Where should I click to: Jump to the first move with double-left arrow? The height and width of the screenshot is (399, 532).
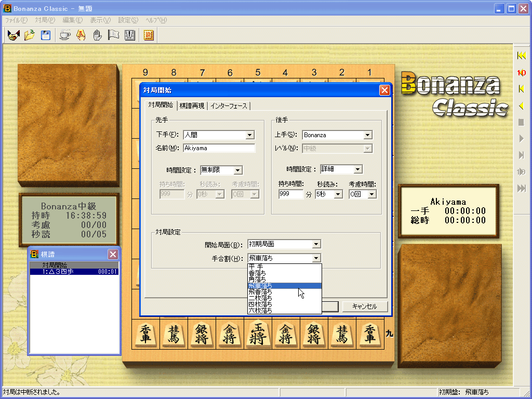522,56
